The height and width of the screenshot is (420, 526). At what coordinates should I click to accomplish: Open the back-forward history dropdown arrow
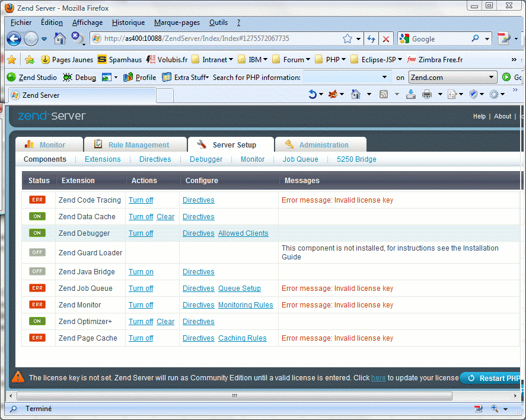44,39
